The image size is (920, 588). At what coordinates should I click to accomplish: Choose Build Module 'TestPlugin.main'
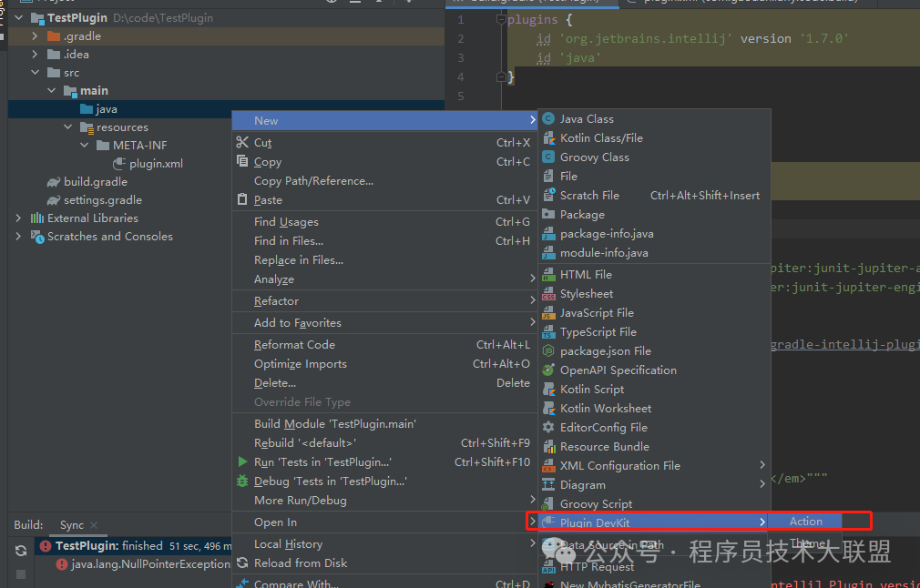[x=385, y=424]
